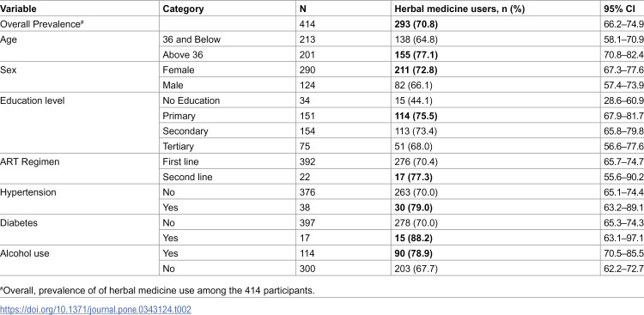The image size is (644, 315).
Task: Select the Category column header
Action: (183, 9)
